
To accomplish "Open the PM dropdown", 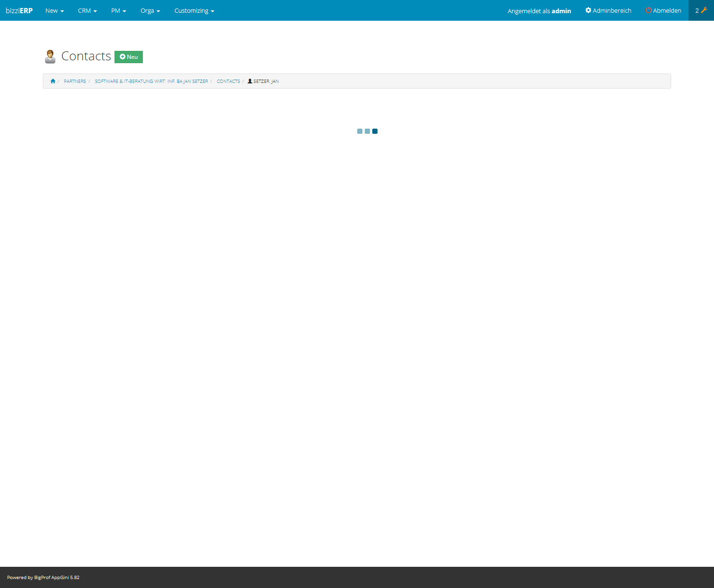I will click(x=119, y=10).
